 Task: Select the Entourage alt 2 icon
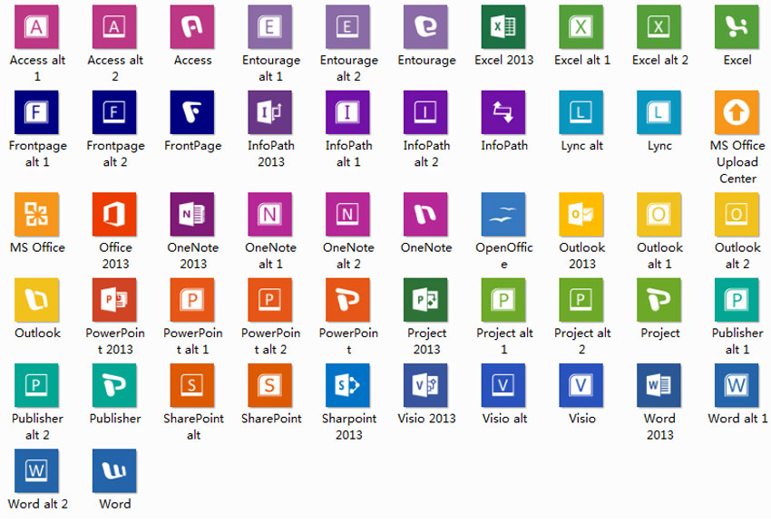click(x=347, y=27)
